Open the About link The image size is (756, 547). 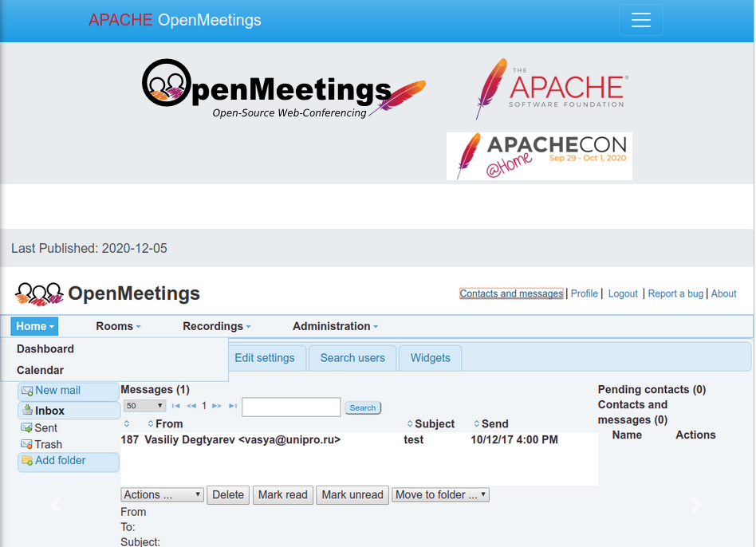(x=723, y=293)
